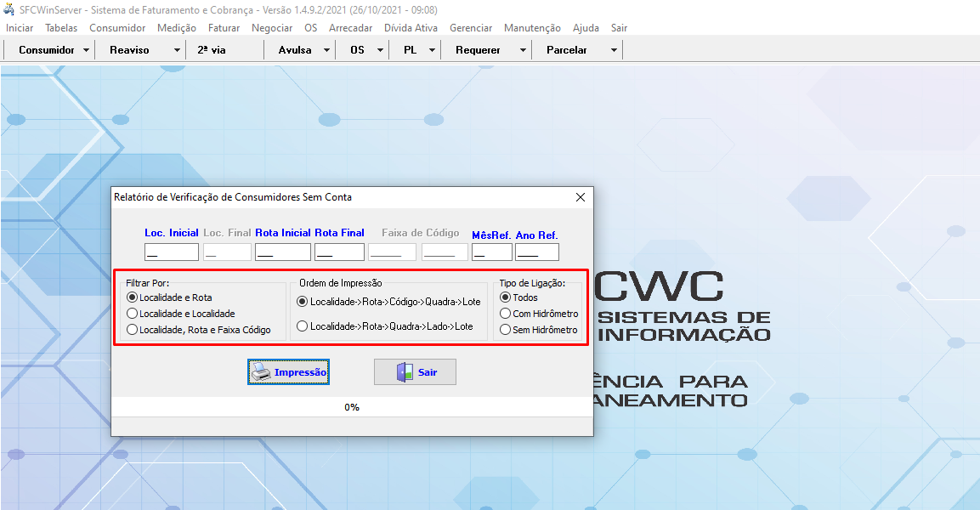Open the Parcelar dropdown arrow
The height and width of the screenshot is (510, 980).
click(x=614, y=50)
